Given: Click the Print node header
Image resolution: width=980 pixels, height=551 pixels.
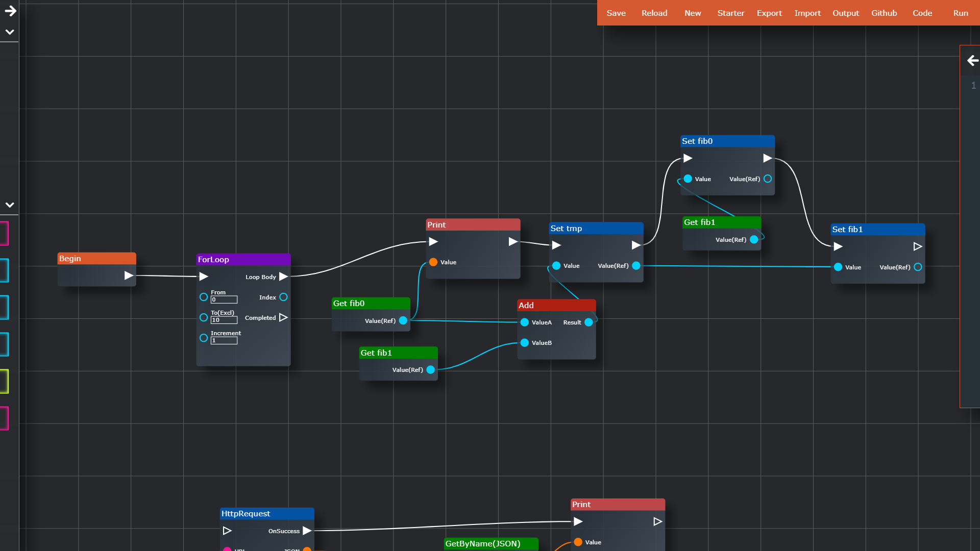Looking at the screenshot, I should (x=471, y=224).
